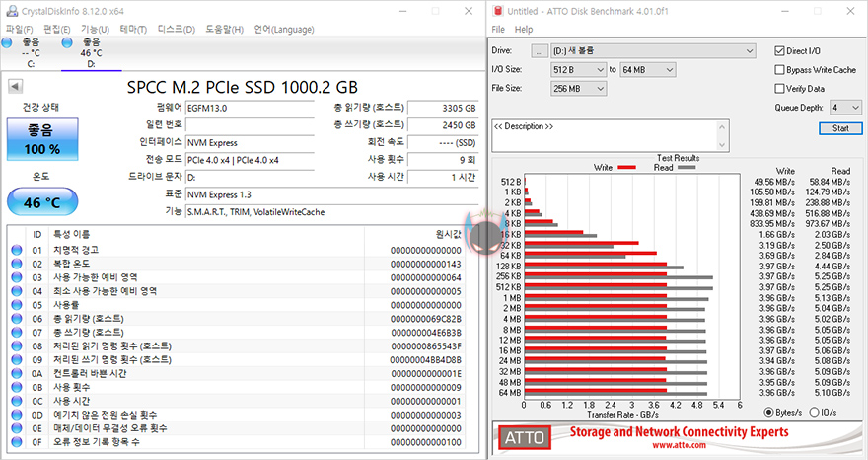The height and width of the screenshot is (460, 868).
Task: Open File Size 256 MB dropdown
Action: tap(578, 89)
